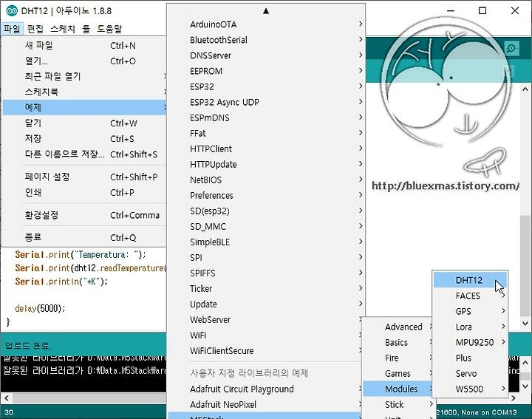Image resolution: width=532 pixels, height=419 pixels.
Task: Choose 종료 to quit
Action: pyautogui.click(x=84, y=237)
